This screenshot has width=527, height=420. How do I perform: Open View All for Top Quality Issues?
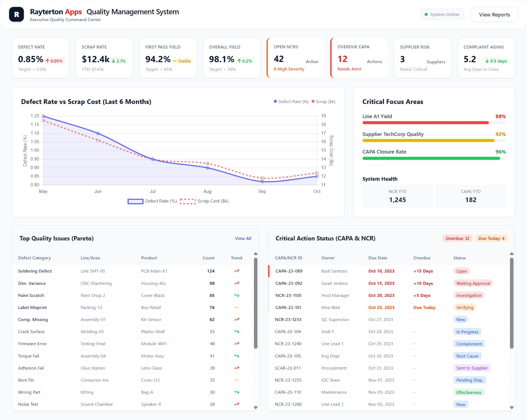click(243, 238)
